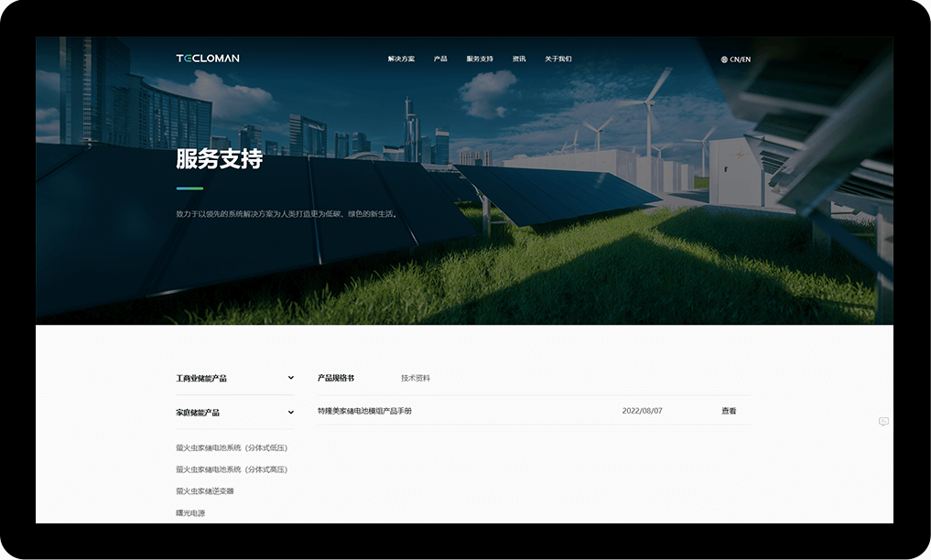
Task: Switch to the 产品规格书 tab
Action: click(336, 378)
